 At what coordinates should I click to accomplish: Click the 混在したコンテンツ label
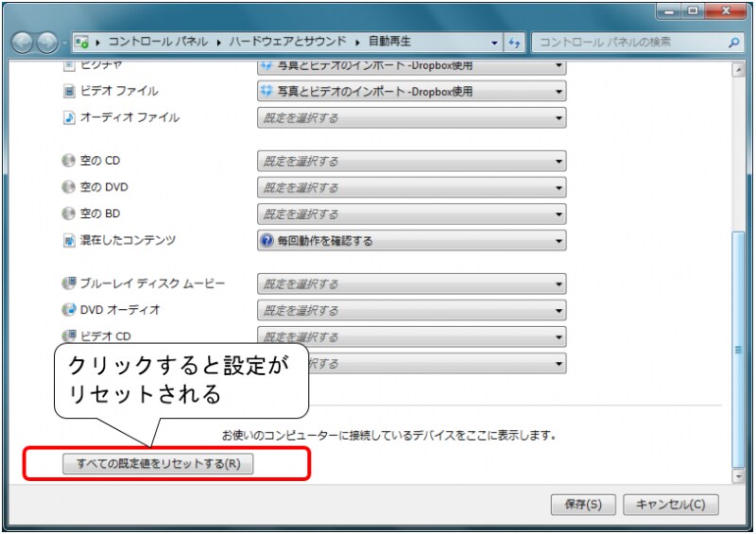coord(128,240)
